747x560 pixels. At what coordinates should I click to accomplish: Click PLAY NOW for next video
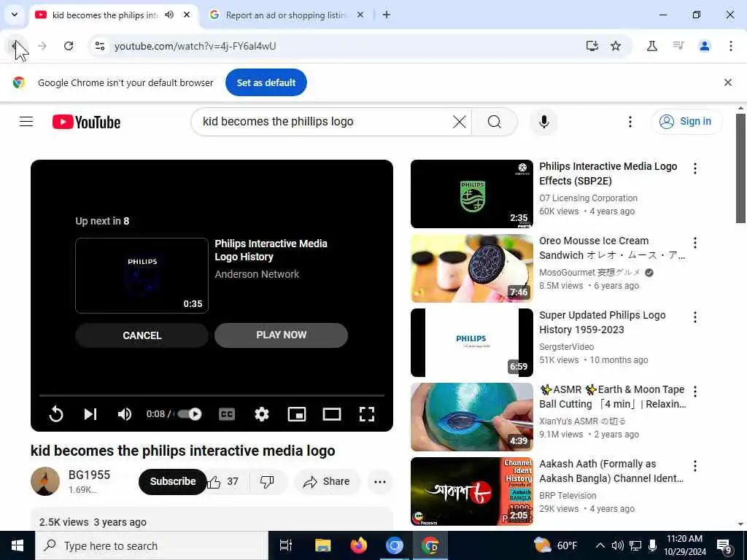[x=281, y=335]
